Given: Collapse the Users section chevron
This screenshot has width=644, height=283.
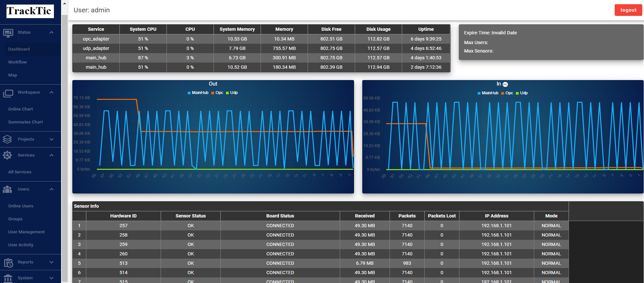Looking at the screenshot, I should [52, 189].
